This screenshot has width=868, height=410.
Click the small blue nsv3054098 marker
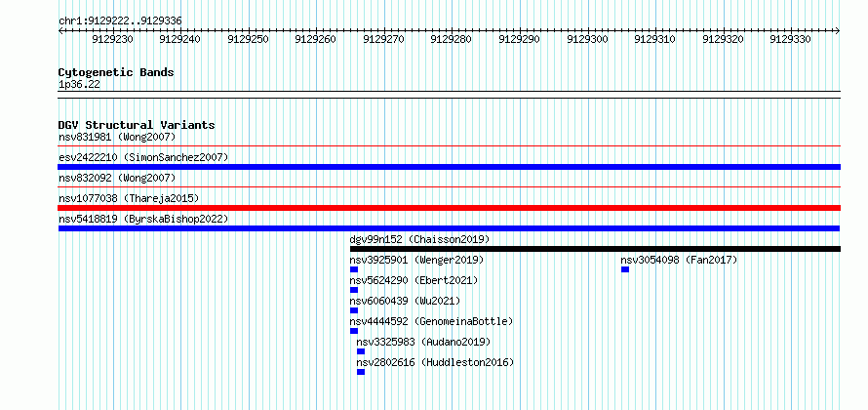(x=625, y=269)
